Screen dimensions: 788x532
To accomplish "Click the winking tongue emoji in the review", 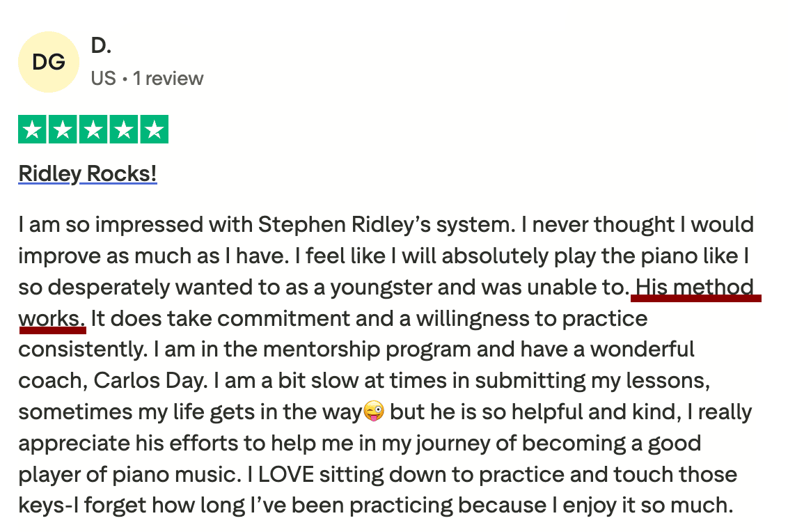I will click(374, 412).
